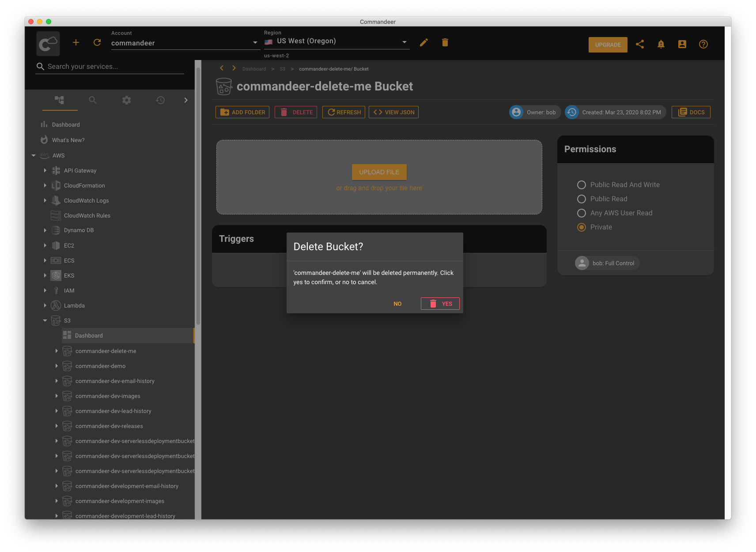
Task: Edit account using the pencil icon
Action: coord(424,42)
